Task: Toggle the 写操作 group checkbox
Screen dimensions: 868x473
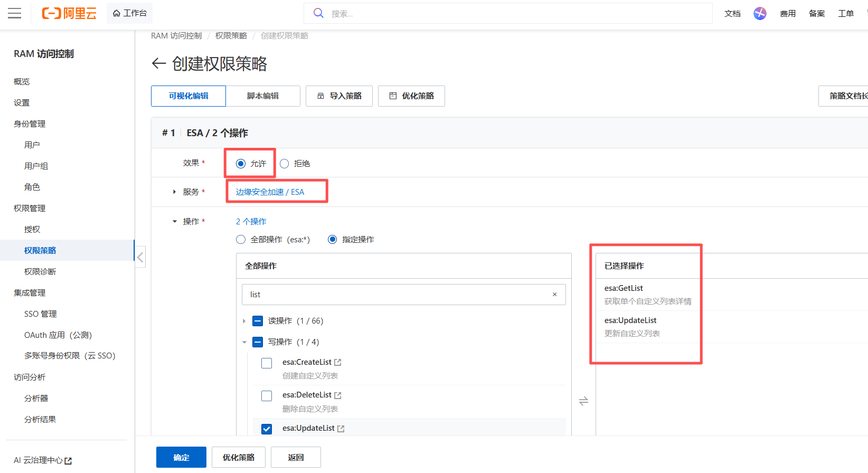Action: click(258, 342)
